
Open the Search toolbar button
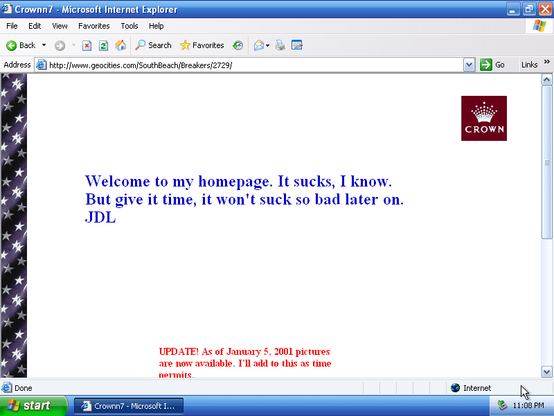pyautogui.click(x=153, y=45)
